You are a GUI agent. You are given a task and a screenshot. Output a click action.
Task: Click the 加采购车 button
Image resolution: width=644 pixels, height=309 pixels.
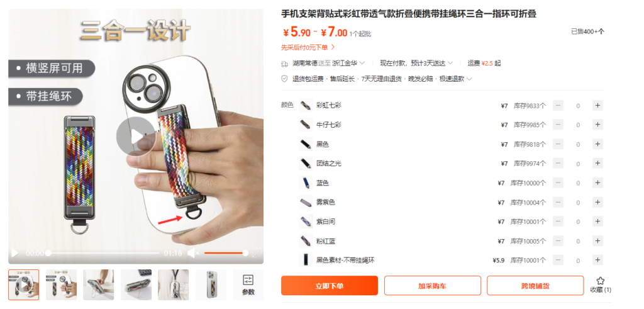433,286
